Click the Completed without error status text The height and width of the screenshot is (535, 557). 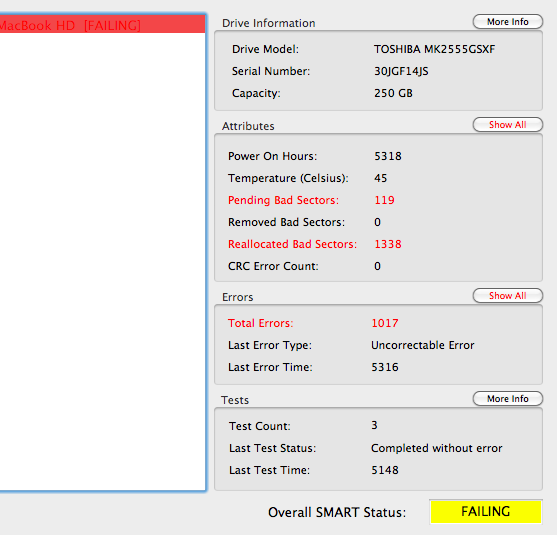pyautogui.click(x=437, y=448)
